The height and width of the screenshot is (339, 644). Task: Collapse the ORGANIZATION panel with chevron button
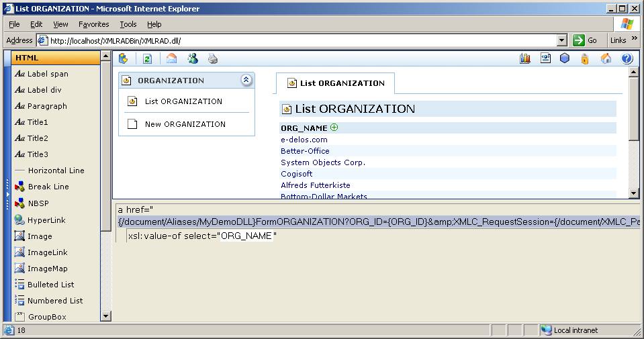click(x=246, y=81)
